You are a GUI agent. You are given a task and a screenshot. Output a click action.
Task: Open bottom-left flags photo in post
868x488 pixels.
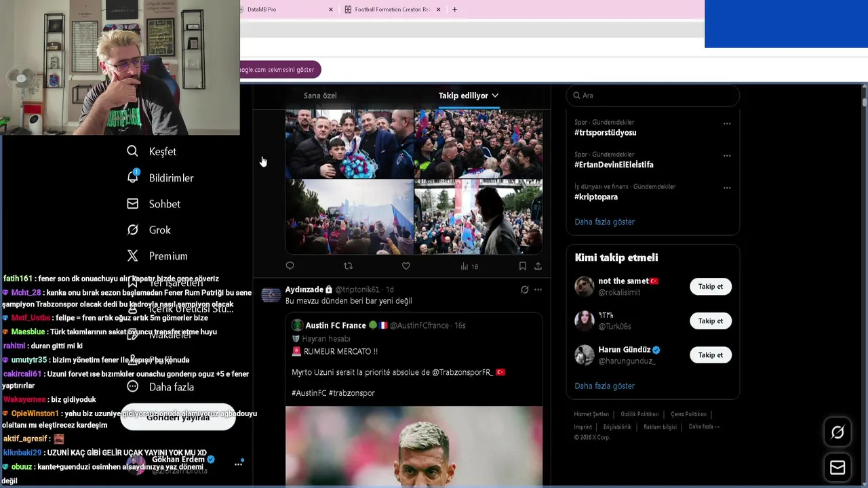349,217
